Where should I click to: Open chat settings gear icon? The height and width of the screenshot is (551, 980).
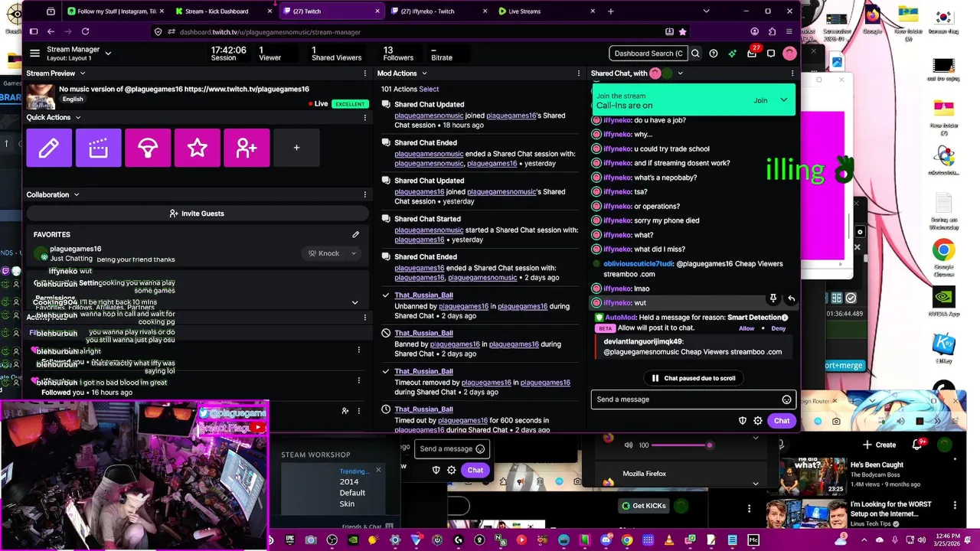pos(758,421)
